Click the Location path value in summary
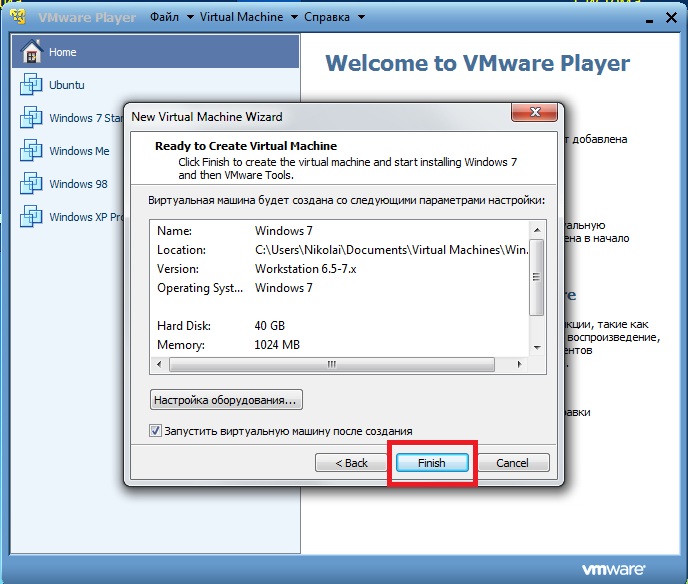 [392, 250]
